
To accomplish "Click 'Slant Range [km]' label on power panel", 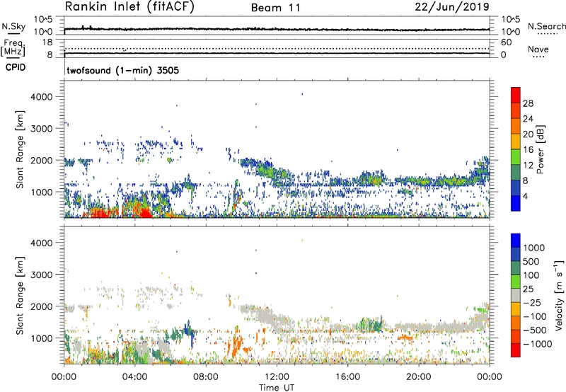I will 20,149.
